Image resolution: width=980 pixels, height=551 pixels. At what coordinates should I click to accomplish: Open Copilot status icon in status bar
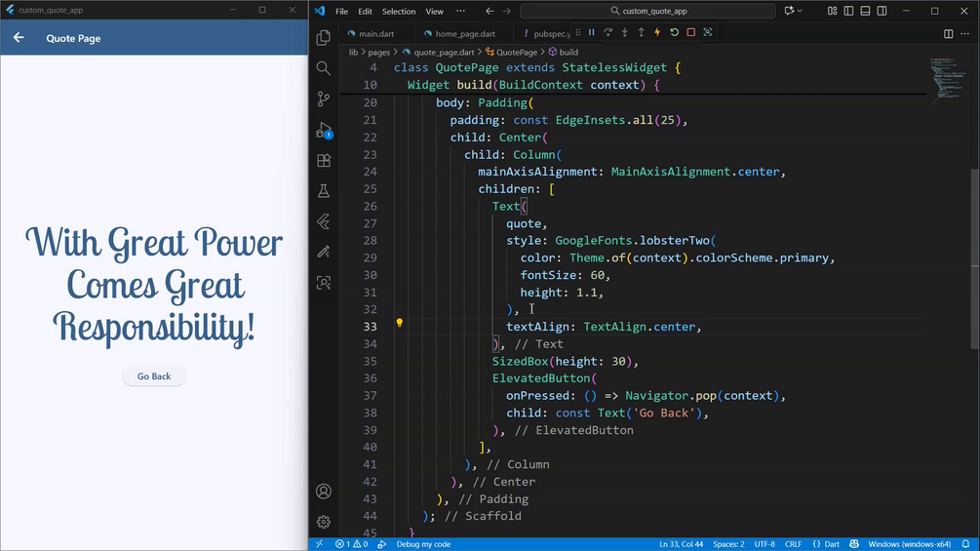coord(854,544)
